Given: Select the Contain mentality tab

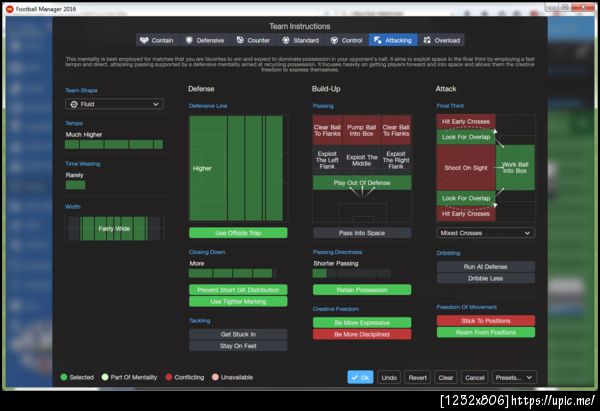Looking at the screenshot, I should coord(157,40).
